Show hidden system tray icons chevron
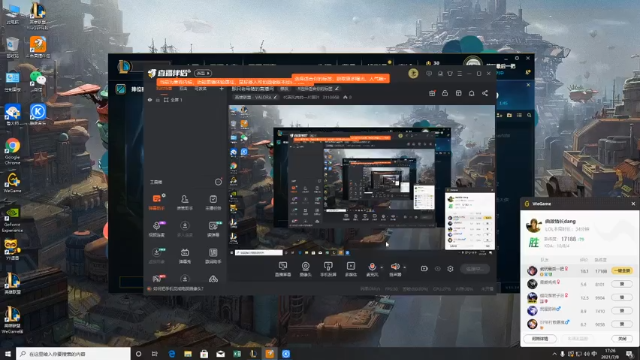This screenshot has height=360, width=640. tap(554, 354)
